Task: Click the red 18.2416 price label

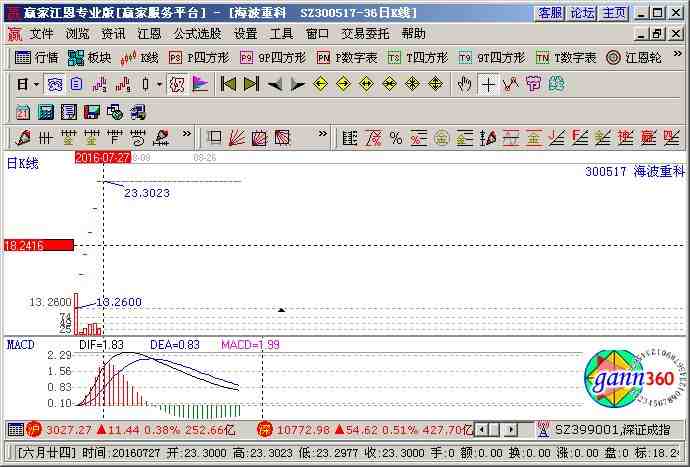Action: click(x=38, y=245)
